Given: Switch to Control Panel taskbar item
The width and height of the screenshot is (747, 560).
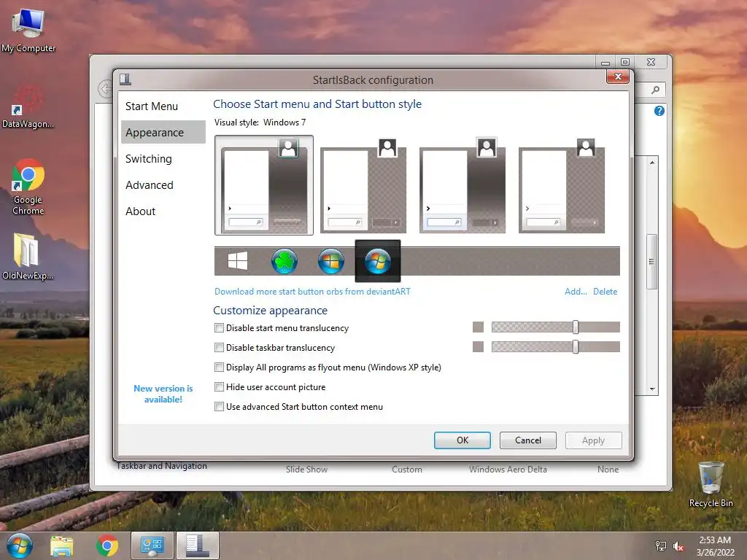Looking at the screenshot, I should point(152,545).
